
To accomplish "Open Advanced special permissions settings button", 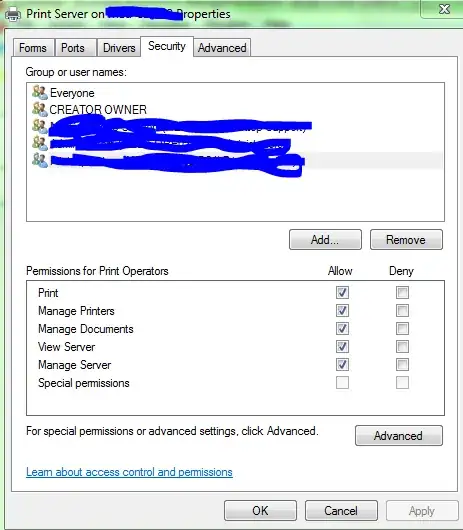I will [x=399, y=435].
